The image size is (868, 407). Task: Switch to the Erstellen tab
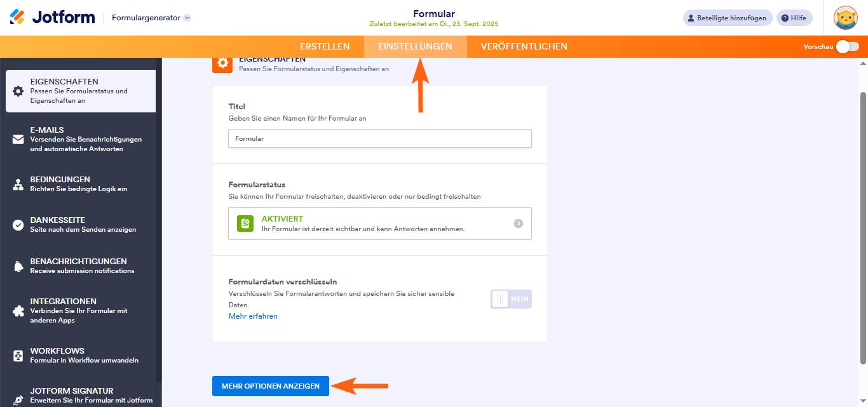(x=325, y=46)
